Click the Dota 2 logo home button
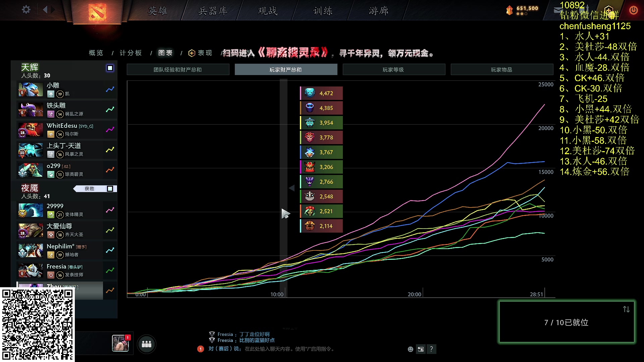The image size is (644, 362). click(x=97, y=12)
